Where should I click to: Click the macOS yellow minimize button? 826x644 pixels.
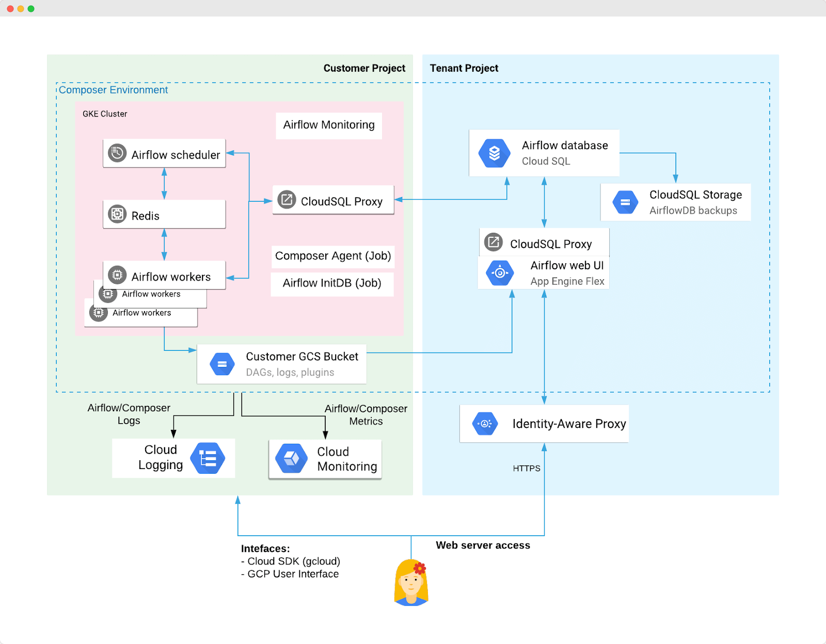coord(21,9)
